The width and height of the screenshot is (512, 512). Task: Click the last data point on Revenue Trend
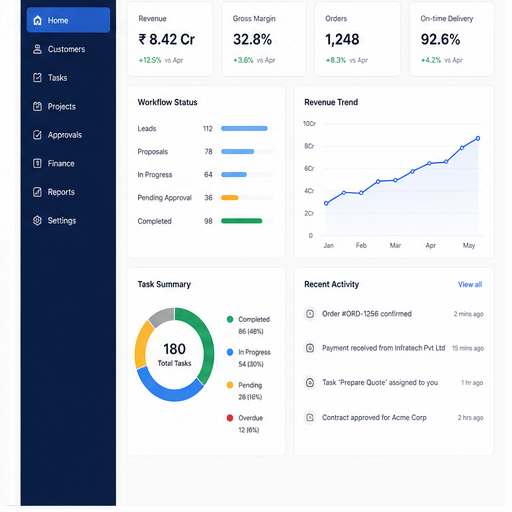[478, 138]
